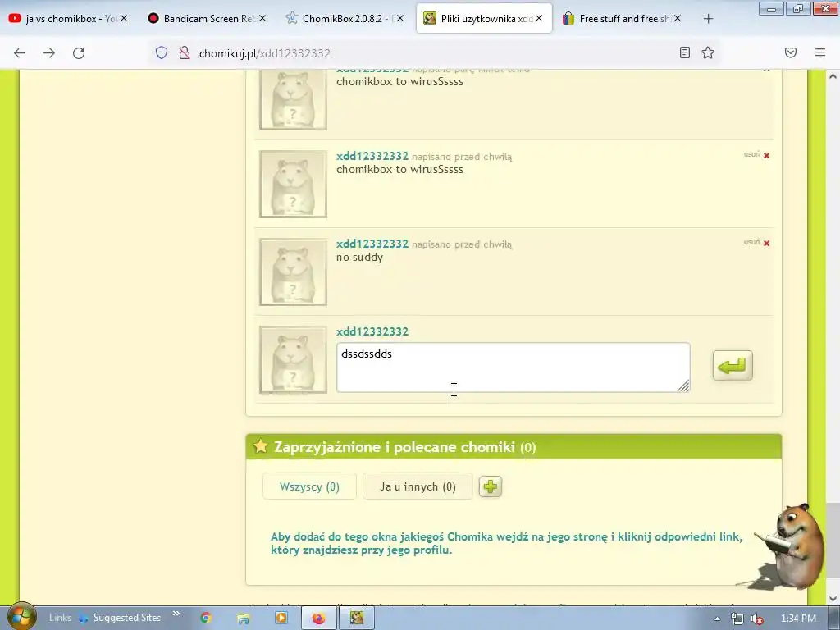Click hamster avatar beside the comment box
This screenshot has height=630, width=840.
coord(293,360)
